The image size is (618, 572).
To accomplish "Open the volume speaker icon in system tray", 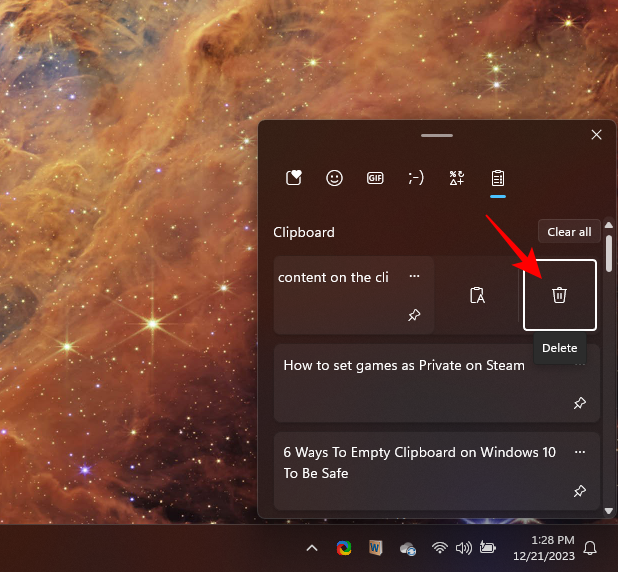I will click(463, 548).
